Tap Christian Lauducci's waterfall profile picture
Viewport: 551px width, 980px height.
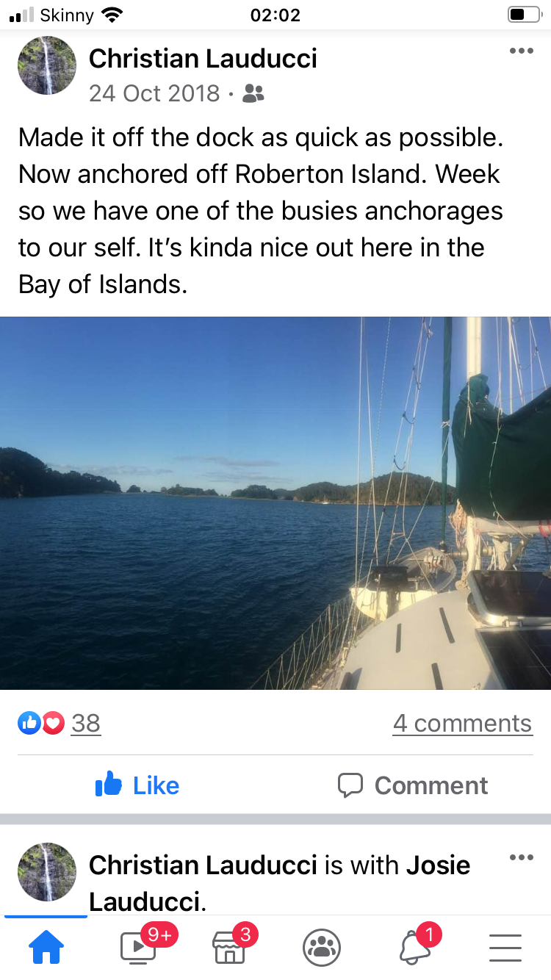[x=47, y=65]
